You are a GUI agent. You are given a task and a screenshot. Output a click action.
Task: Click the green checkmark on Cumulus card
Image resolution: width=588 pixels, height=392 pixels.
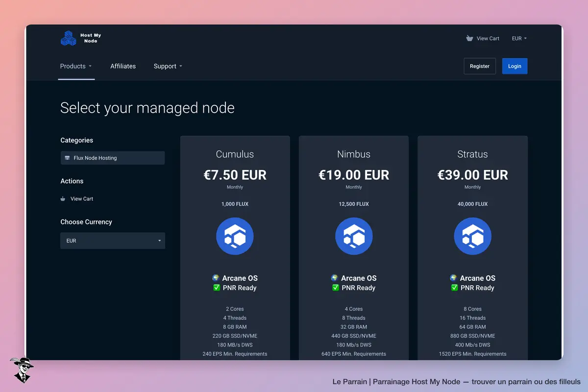click(x=217, y=288)
